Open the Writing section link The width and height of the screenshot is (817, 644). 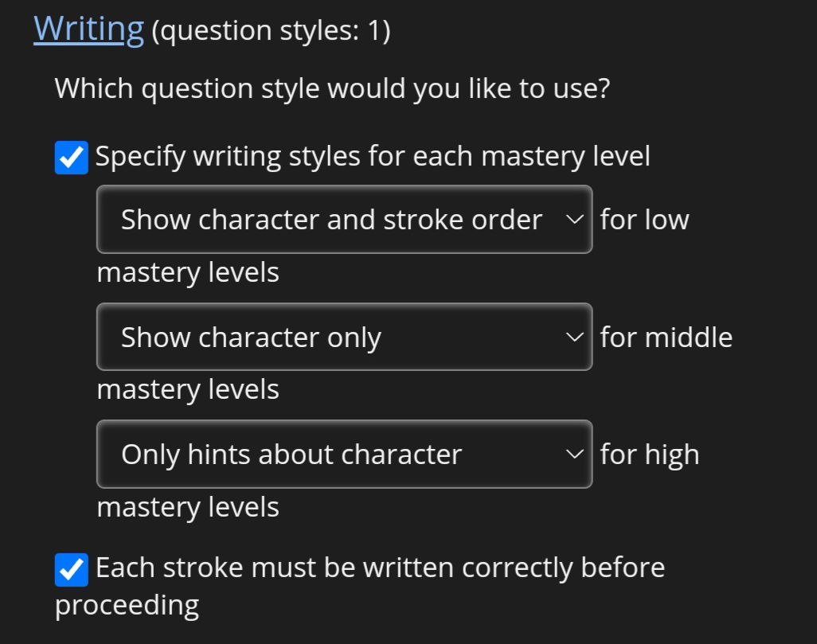pos(88,29)
